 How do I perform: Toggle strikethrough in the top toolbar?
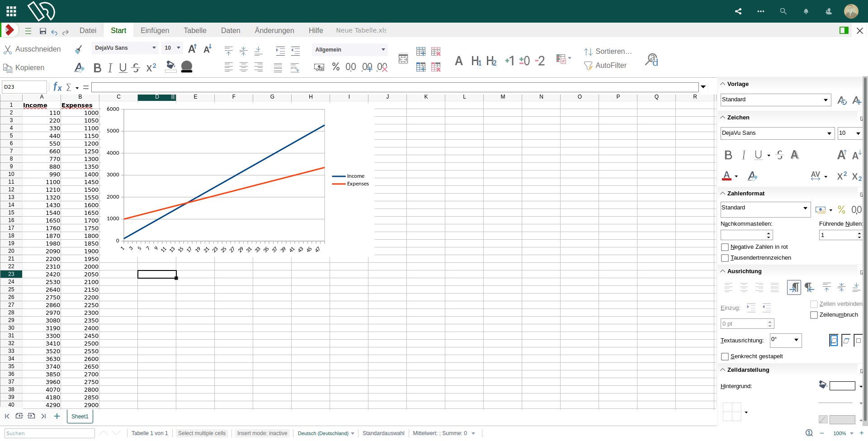[136, 68]
